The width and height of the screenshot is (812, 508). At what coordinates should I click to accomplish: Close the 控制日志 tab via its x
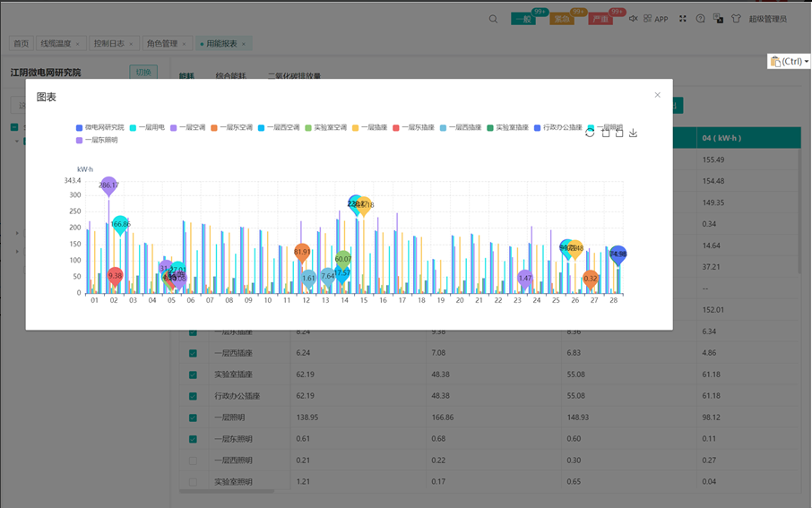pos(131,44)
